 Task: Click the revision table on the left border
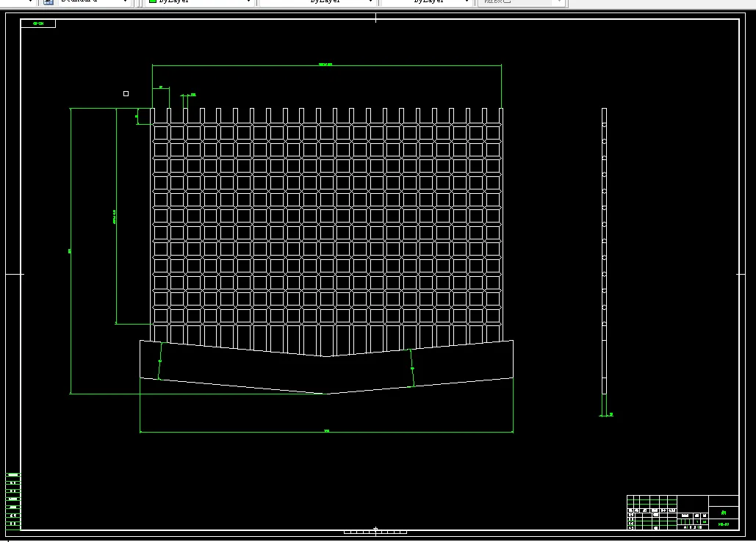13,501
